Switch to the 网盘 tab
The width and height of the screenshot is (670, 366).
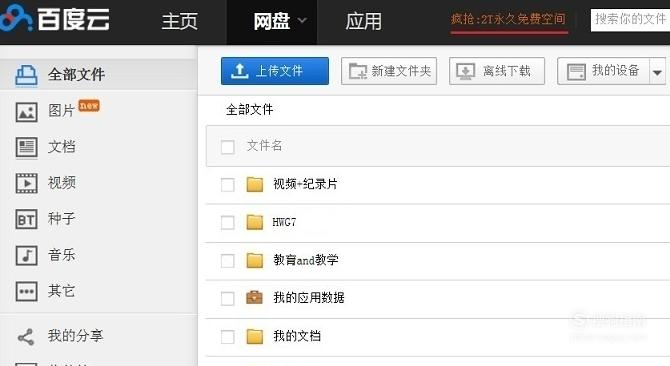pyautogui.click(x=272, y=21)
